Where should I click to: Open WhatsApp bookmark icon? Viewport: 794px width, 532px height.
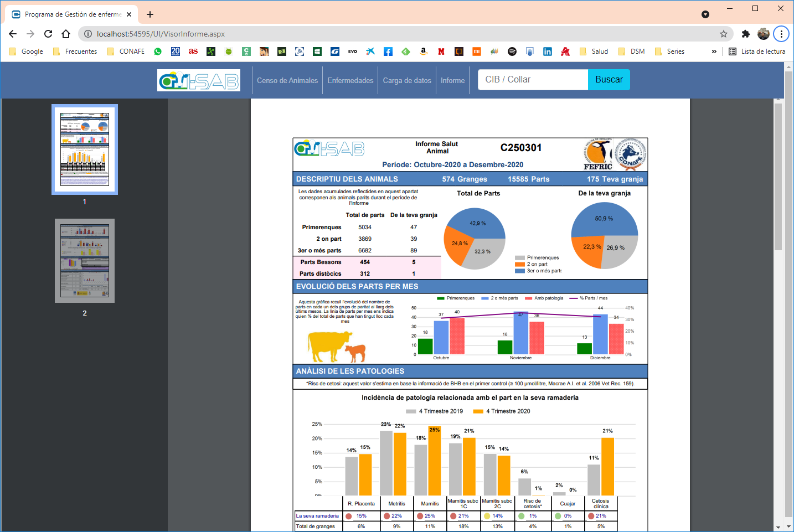click(x=158, y=51)
